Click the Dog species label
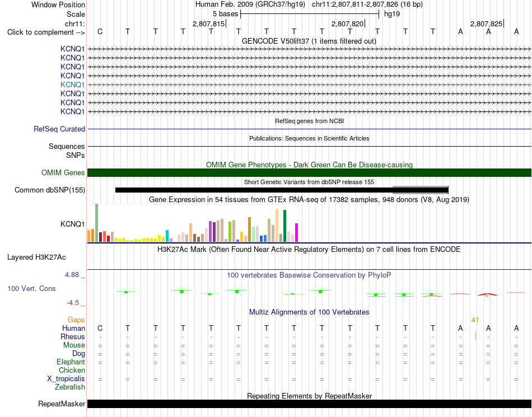 point(79,354)
